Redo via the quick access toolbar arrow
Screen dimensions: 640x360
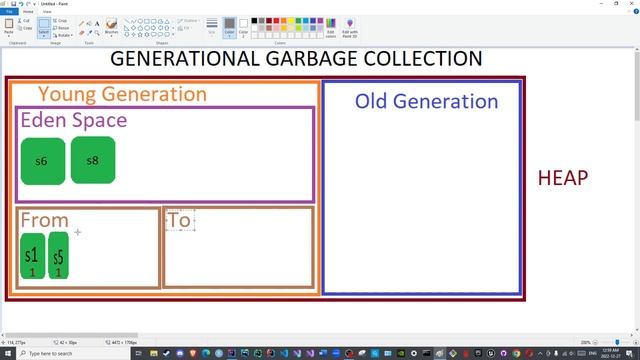(x=28, y=4)
